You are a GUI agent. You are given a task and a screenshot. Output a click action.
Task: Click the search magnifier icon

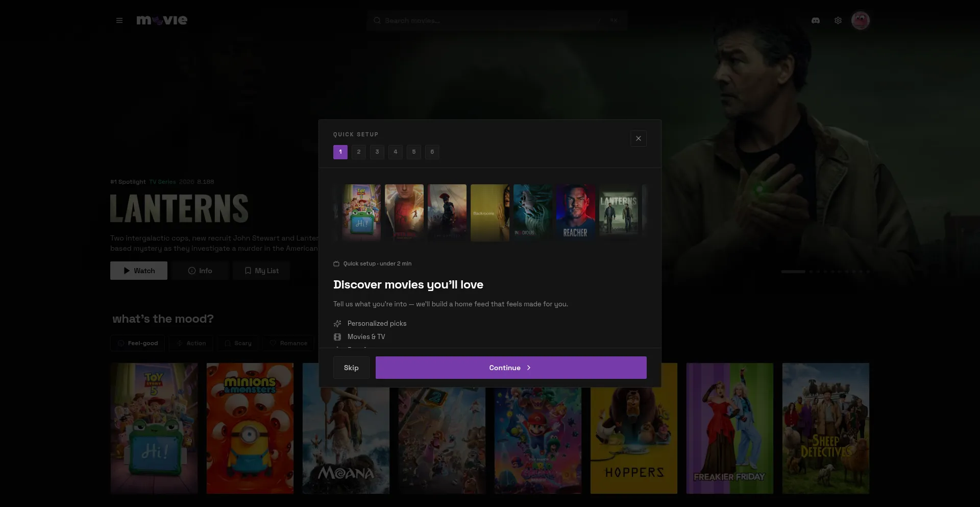pos(377,20)
